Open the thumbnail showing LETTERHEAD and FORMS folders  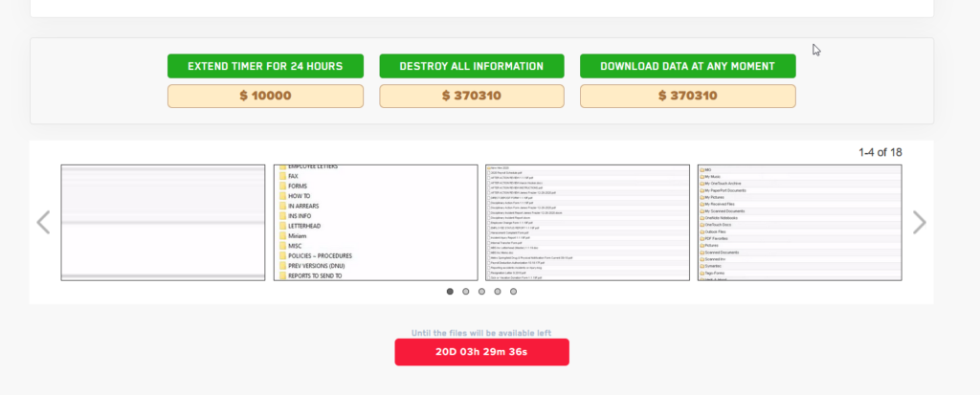(x=375, y=223)
